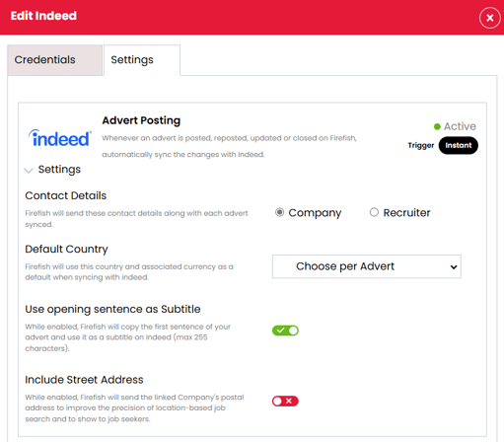This screenshot has width=504, height=442.
Task: Click the Edit Indeed title
Action: pos(43,16)
